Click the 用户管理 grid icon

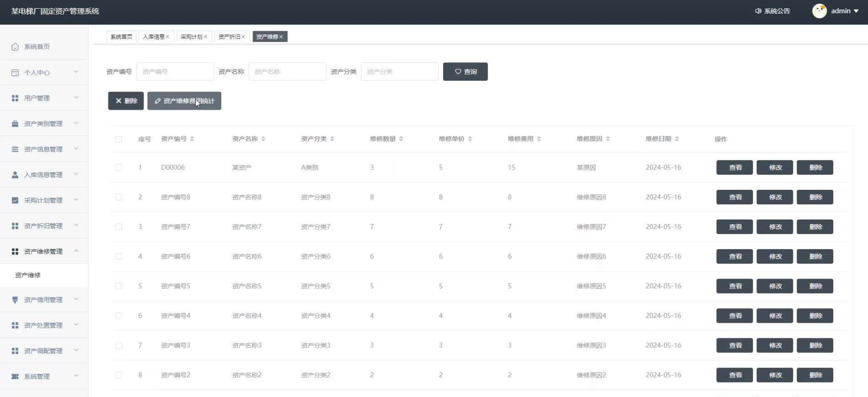[15, 98]
